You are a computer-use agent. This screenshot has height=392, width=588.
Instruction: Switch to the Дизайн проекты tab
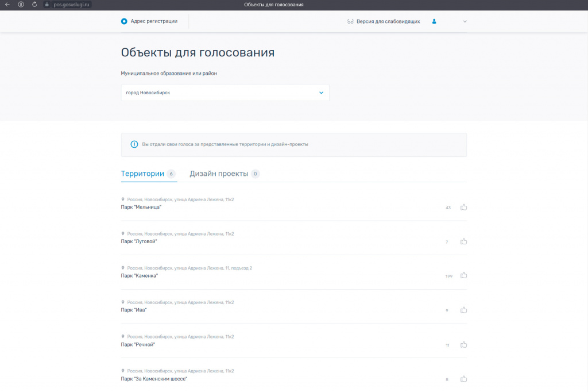coord(219,174)
